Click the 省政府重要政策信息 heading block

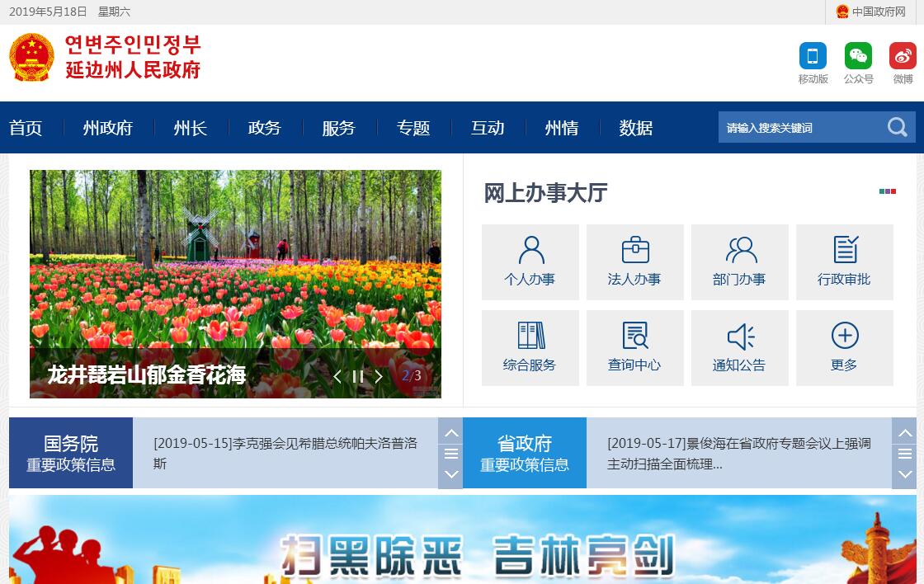[525, 453]
